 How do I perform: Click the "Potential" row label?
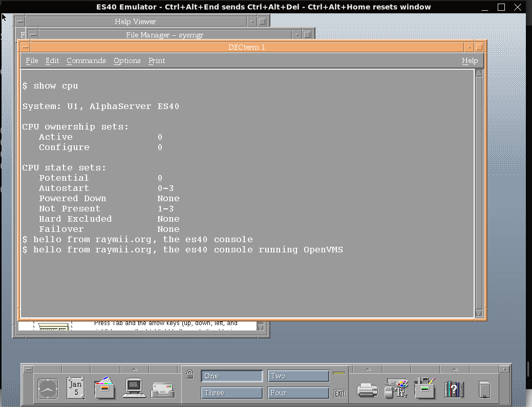pos(64,178)
